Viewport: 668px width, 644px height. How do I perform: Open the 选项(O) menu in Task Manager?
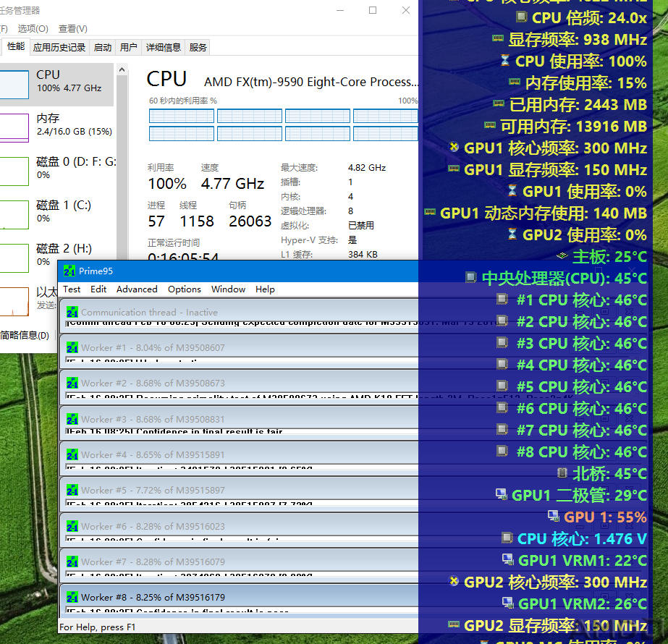tap(33, 28)
